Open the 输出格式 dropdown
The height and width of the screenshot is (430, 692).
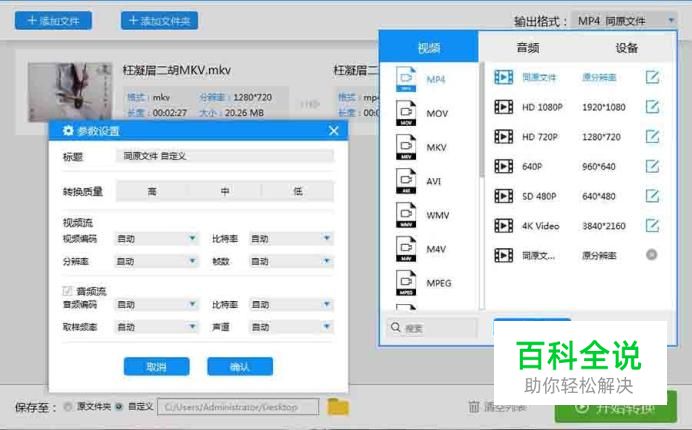coord(624,20)
